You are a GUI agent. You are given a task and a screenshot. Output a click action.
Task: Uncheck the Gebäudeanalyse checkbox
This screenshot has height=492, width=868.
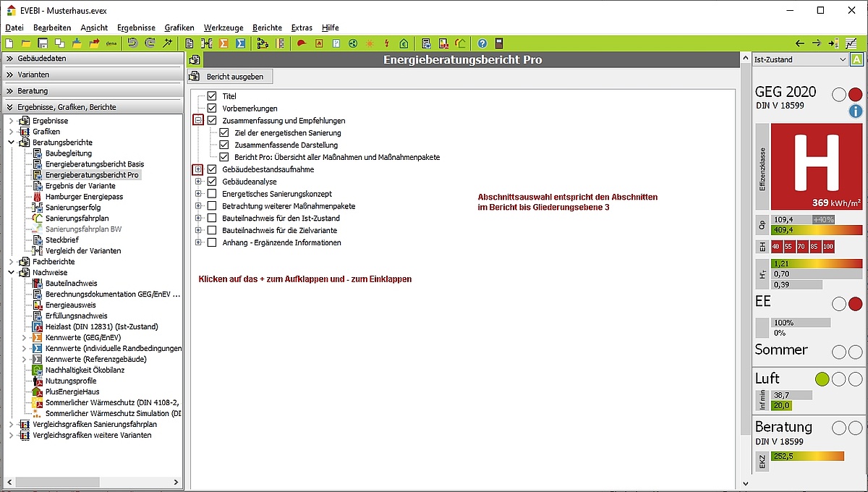click(x=212, y=181)
